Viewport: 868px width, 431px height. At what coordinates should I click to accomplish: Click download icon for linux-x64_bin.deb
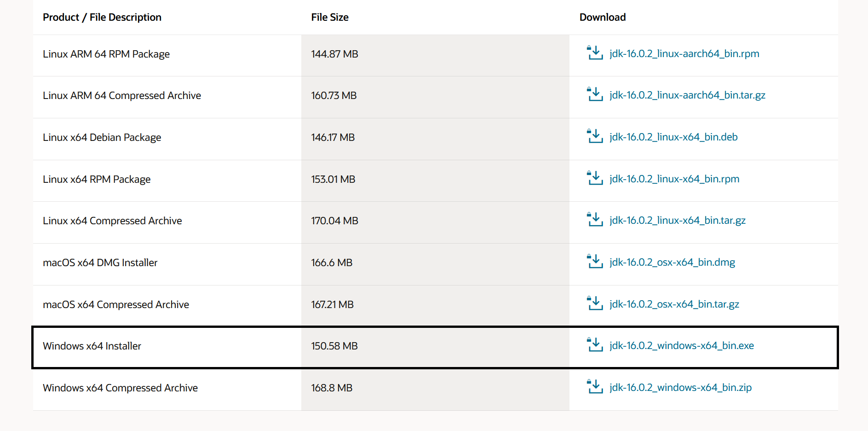[x=595, y=136]
